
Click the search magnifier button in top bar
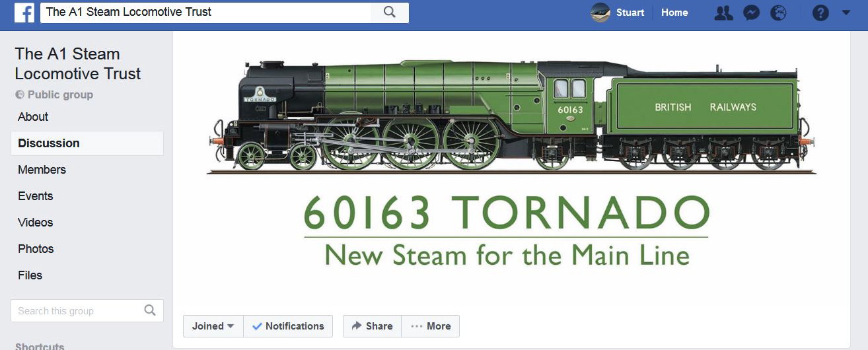390,13
